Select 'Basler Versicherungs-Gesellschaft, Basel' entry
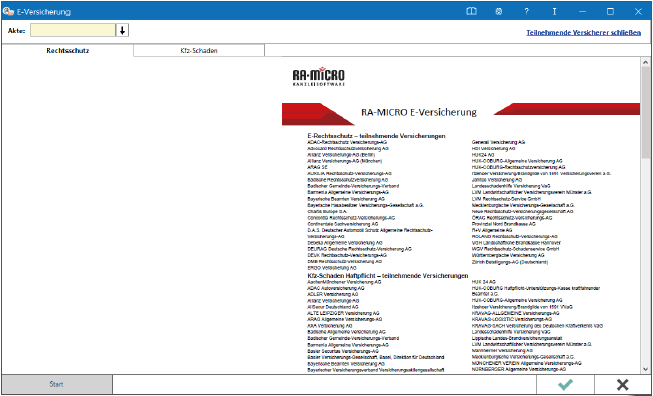This screenshot has width=653, height=396. (x=375, y=357)
